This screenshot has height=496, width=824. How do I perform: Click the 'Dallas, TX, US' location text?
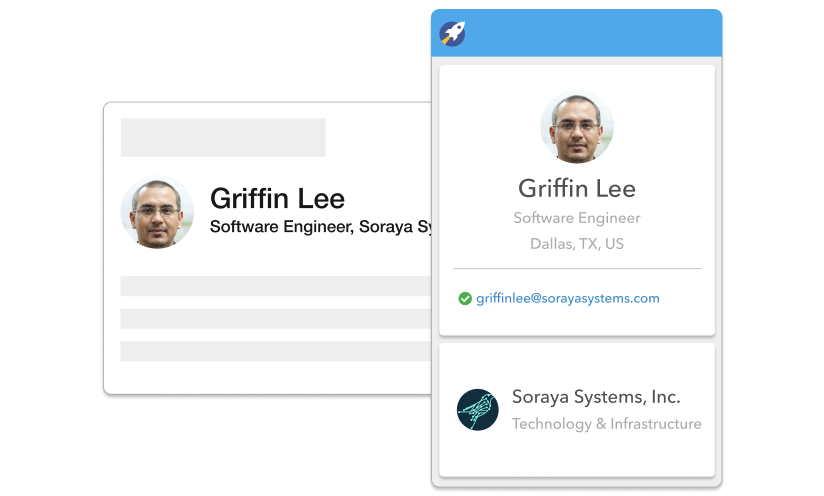(577, 244)
